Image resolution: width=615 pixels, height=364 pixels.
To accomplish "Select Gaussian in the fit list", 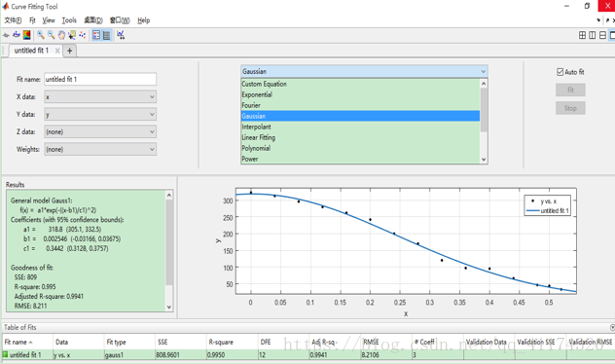I will point(360,116).
